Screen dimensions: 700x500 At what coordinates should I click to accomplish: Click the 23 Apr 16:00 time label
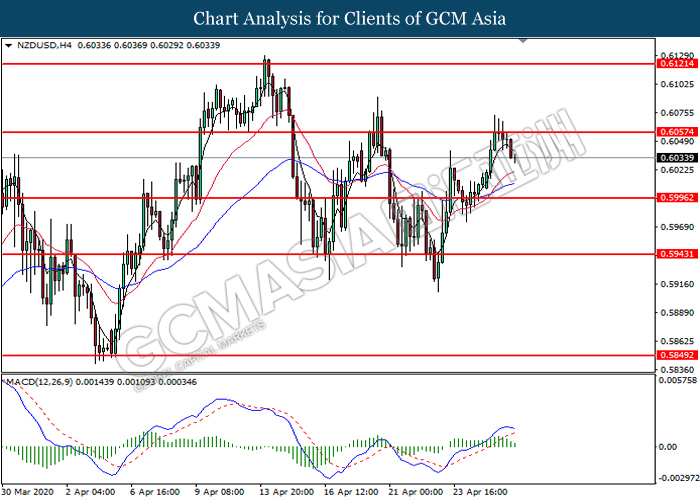[x=479, y=492]
